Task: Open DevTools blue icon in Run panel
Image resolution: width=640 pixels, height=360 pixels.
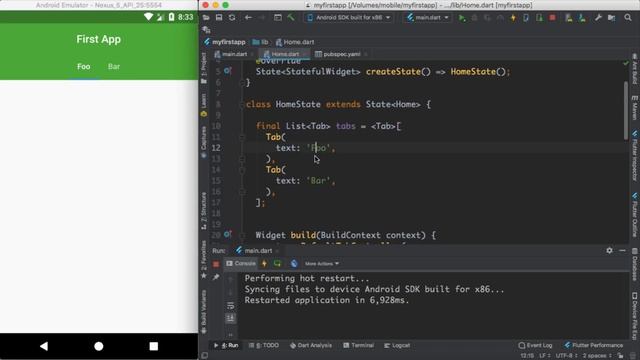Action: click(x=294, y=264)
